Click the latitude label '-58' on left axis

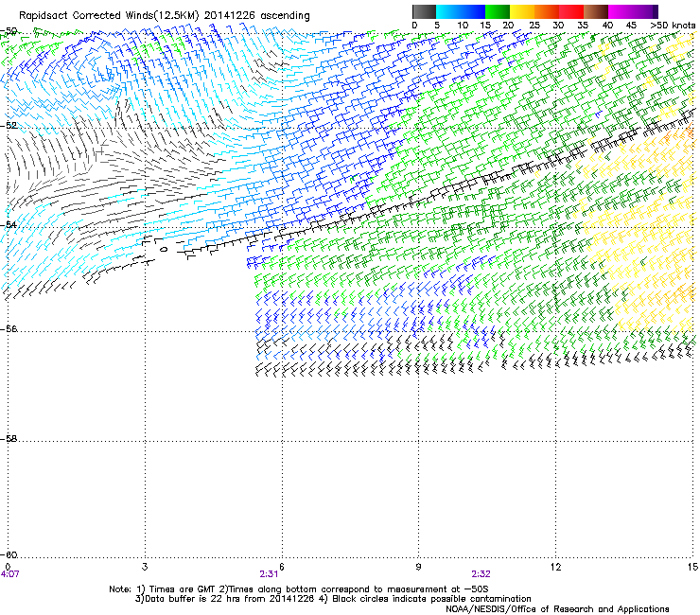[9, 439]
